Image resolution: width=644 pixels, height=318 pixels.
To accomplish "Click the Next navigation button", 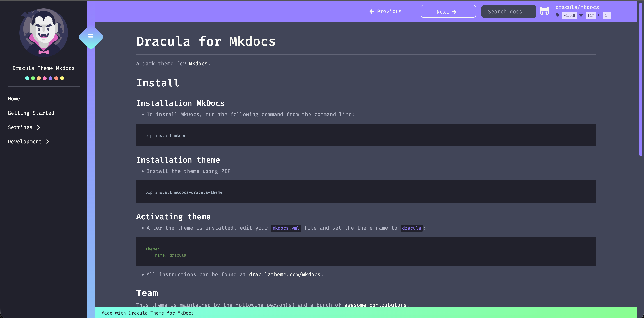I will tap(448, 12).
